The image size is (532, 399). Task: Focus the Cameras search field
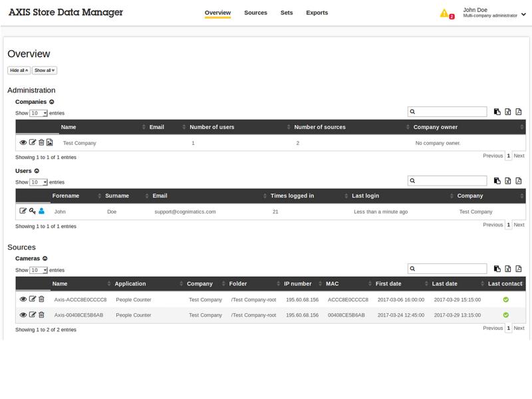[447, 269]
